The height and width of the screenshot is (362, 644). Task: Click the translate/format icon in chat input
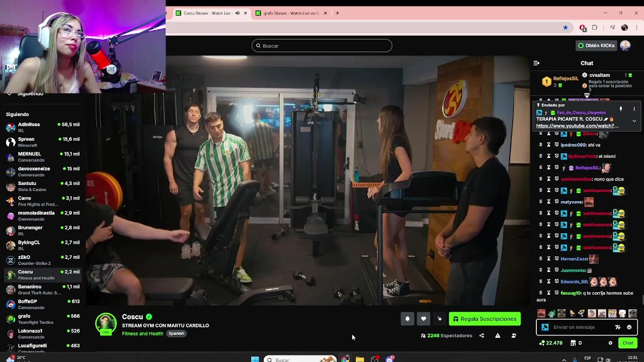point(618,327)
